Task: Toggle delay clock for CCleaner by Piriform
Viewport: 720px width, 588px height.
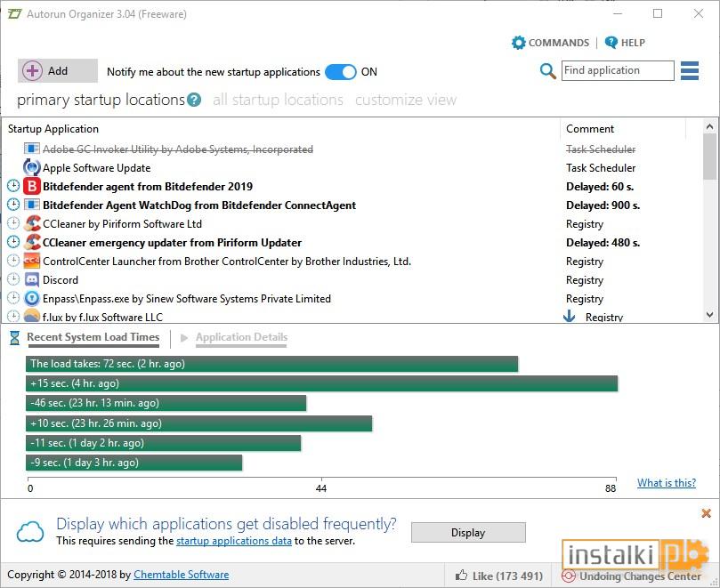Action: pyautogui.click(x=13, y=223)
